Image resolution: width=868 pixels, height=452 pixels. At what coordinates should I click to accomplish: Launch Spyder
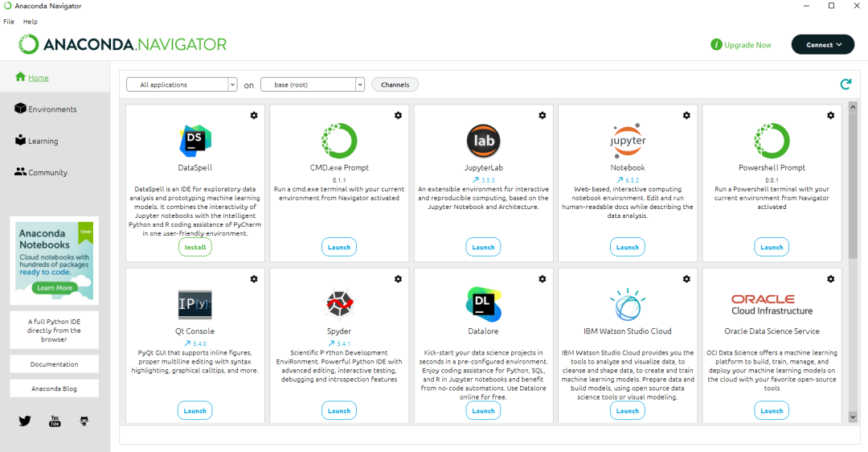[339, 411]
